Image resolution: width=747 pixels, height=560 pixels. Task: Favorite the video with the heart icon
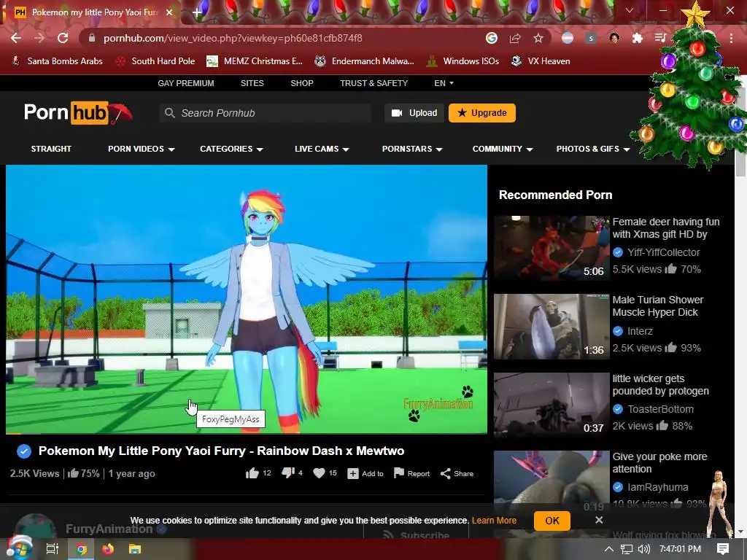point(320,472)
